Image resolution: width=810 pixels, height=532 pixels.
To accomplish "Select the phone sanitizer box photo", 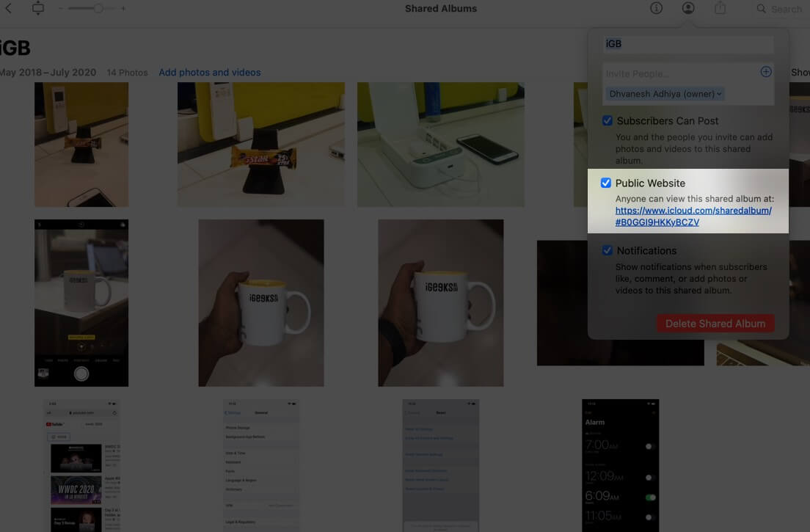I will pos(441,145).
